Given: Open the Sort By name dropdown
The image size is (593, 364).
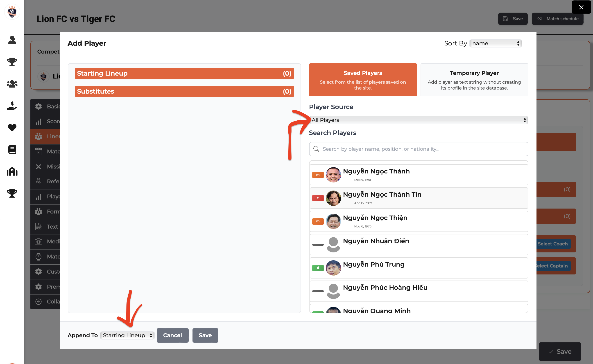Looking at the screenshot, I should click(x=496, y=43).
